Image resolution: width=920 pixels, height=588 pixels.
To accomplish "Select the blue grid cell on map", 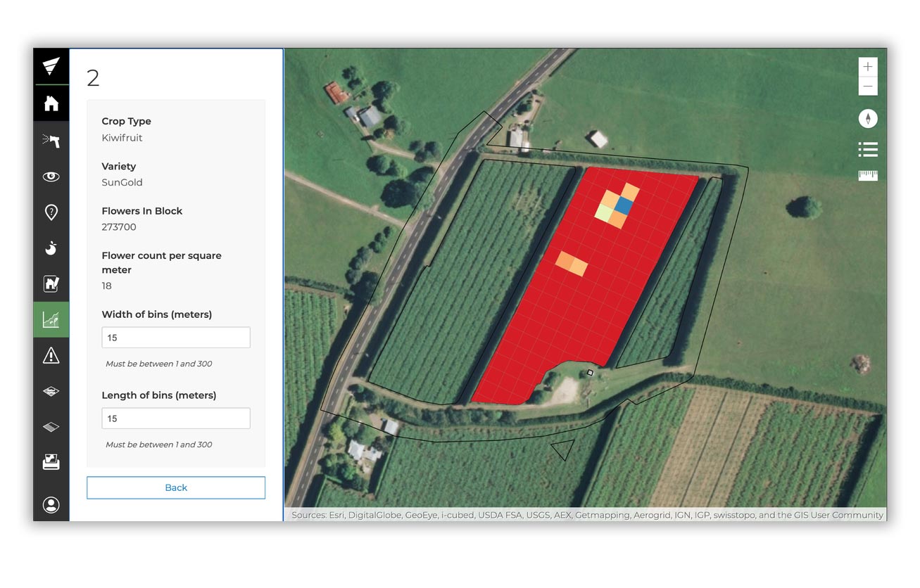I will coord(624,205).
